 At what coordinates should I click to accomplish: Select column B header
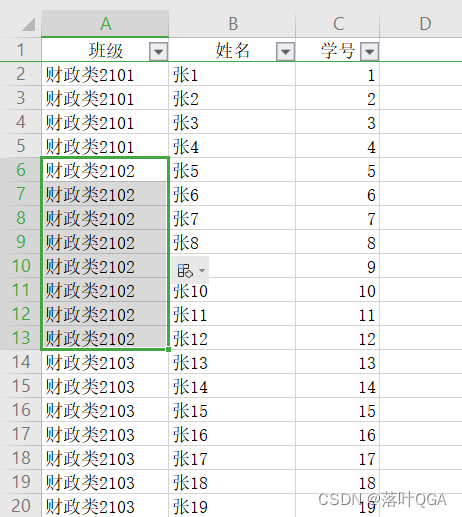click(x=232, y=24)
